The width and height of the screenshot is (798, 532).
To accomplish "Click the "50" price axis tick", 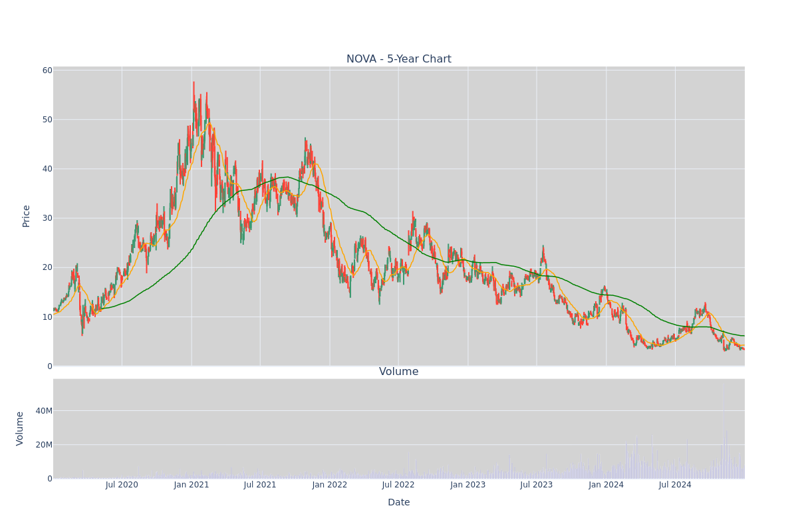I will point(47,120).
